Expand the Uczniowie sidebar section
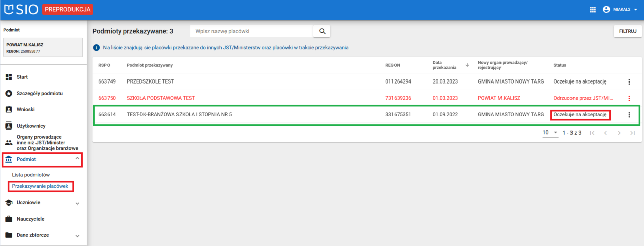The image size is (644, 246). point(77,203)
